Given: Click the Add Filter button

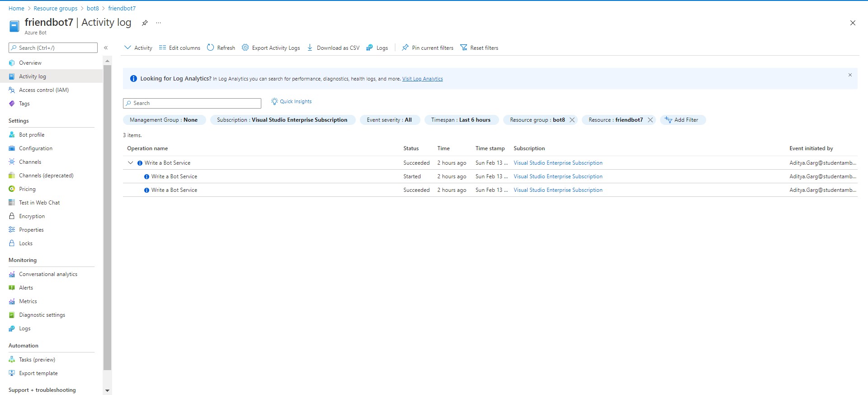Looking at the screenshot, I should click(683, 120).
